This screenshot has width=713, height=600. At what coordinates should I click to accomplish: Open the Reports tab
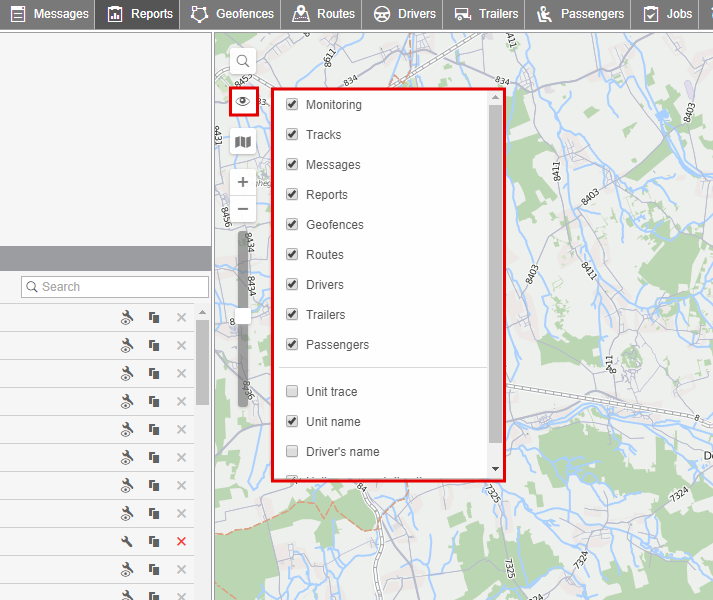click(x=140, y=14)
